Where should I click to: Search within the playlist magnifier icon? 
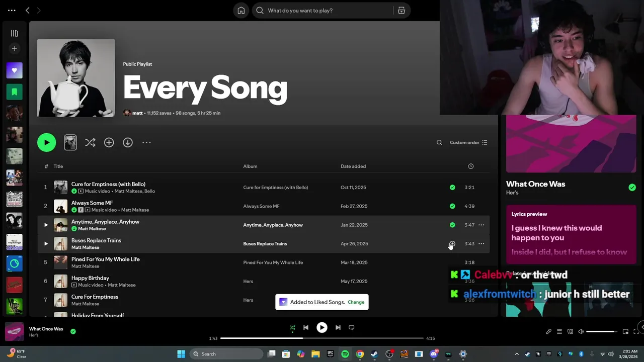439,142
